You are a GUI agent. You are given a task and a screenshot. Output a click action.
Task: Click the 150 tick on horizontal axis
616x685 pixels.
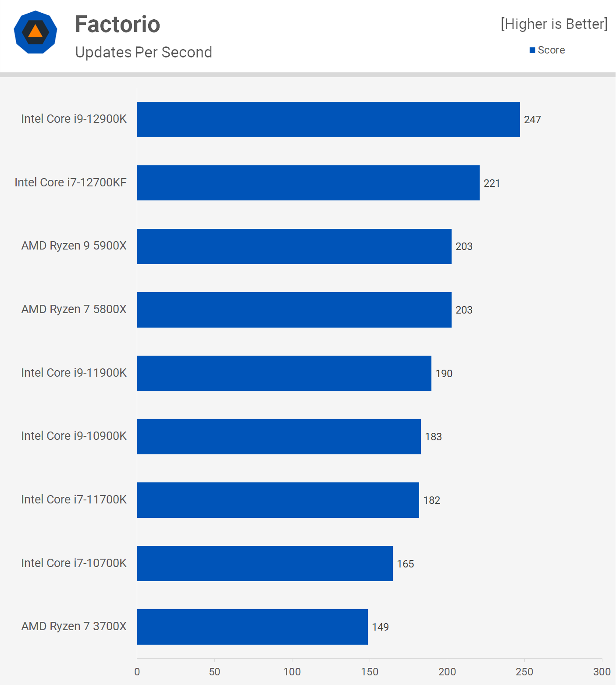[x=370, y=672]
